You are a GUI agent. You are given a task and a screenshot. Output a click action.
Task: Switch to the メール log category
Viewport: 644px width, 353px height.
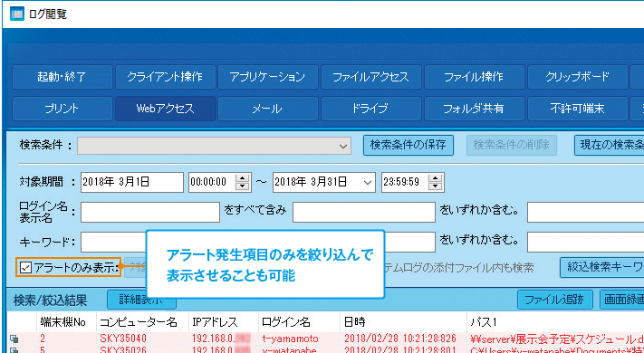[x=268, y=109]
